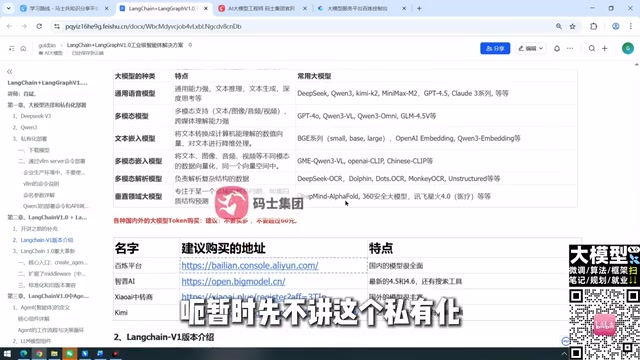The width and height of the screenshot is (640, 360).
Task: Collapse the outline sidebar with double chevron
Action: point(10,71)
